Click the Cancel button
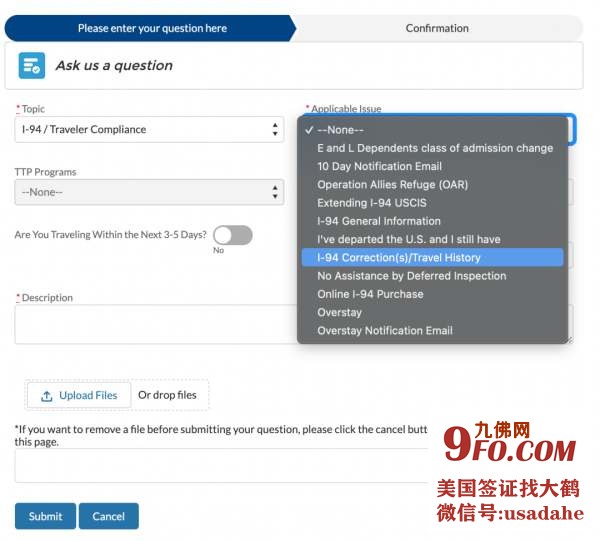 pos(108,516)
